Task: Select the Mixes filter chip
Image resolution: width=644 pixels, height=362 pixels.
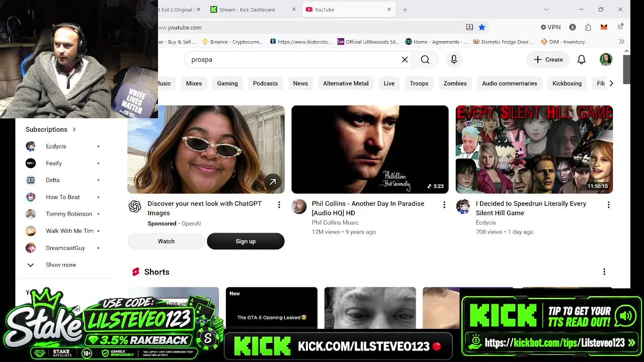Action: [194, 83]
